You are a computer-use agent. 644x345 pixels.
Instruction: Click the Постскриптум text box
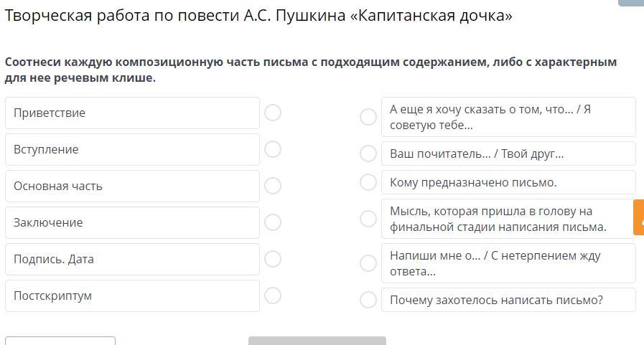(x=132, y=296)
